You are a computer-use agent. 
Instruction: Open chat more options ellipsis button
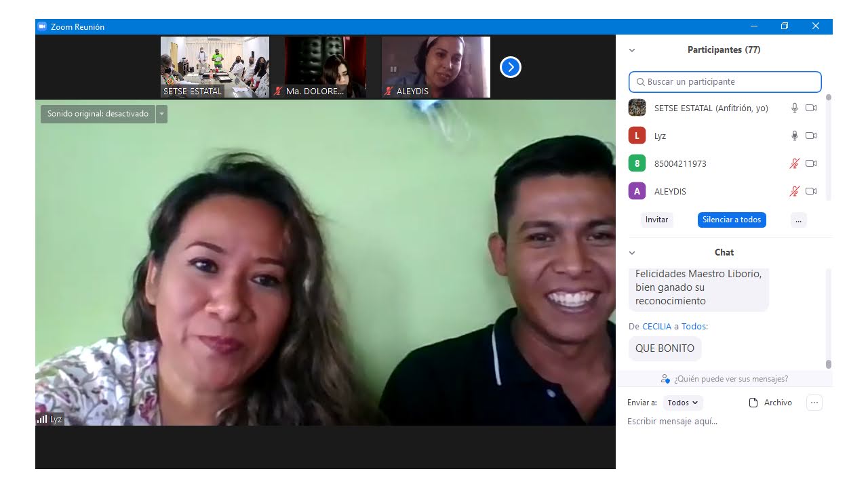coord(814,403)
